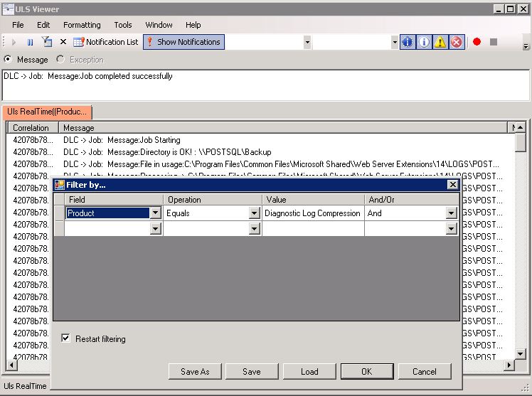Viewport: 532px width, 396px height.
Task: Expand the Product field dropdown
Action: [x=155, y=213]
